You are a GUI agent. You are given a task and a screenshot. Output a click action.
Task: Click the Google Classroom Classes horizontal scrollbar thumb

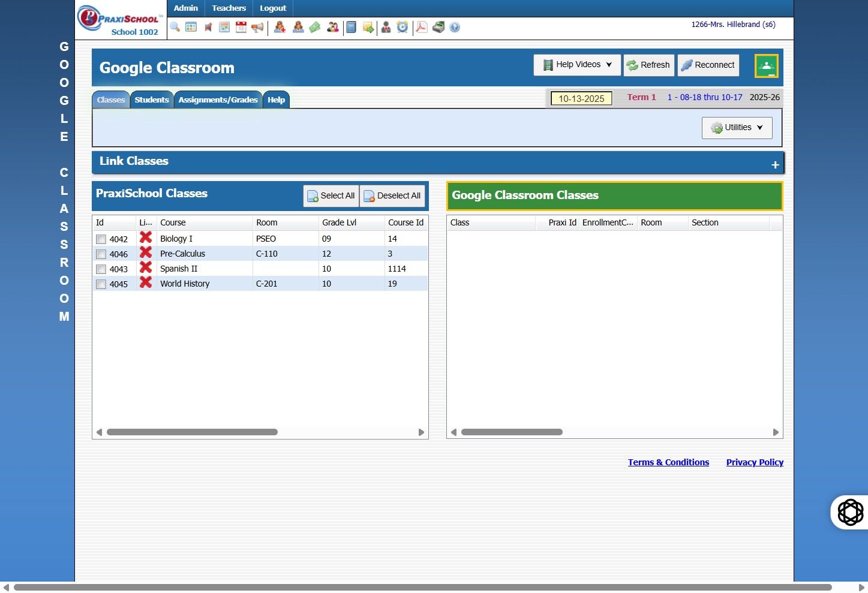(512, 432)
